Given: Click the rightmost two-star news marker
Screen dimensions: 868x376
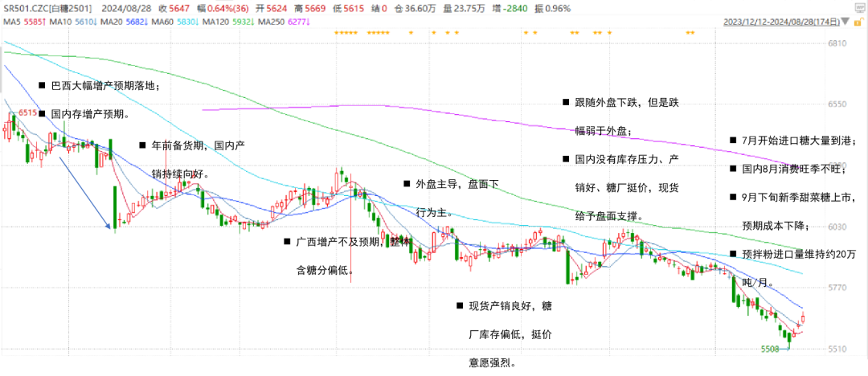Looking at the screenshot, I should click(690, 33).
